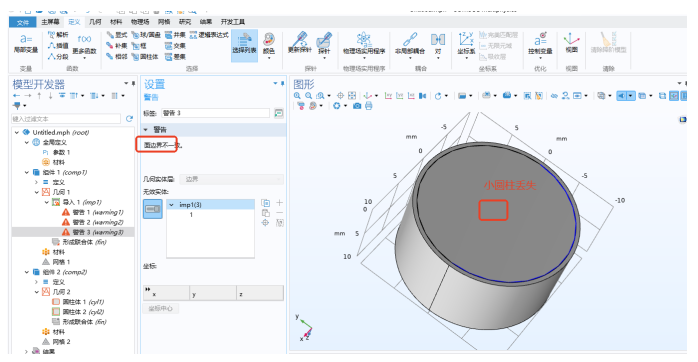Viewport: 698px width, 362px height.
Task: Click the label comment icon beside 标签 field
Action: 279,113
